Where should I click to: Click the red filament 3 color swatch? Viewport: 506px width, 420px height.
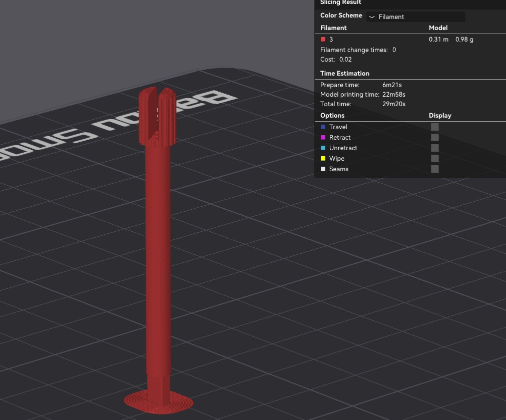[x=323, y=39]
